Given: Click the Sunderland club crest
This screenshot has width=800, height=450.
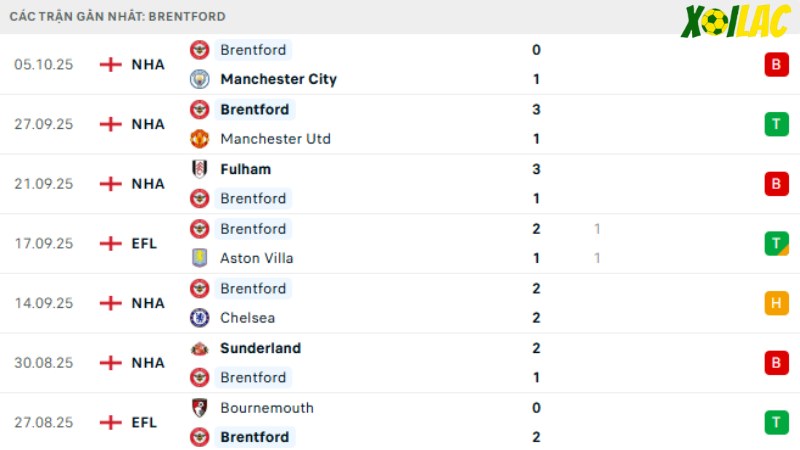Looking at the screenshot, I should click(x=199, y=348).
